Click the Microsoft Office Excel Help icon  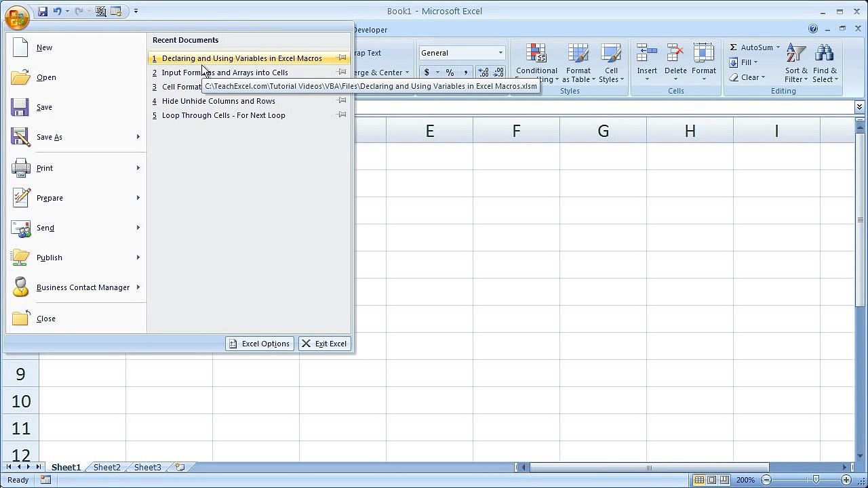813,28
